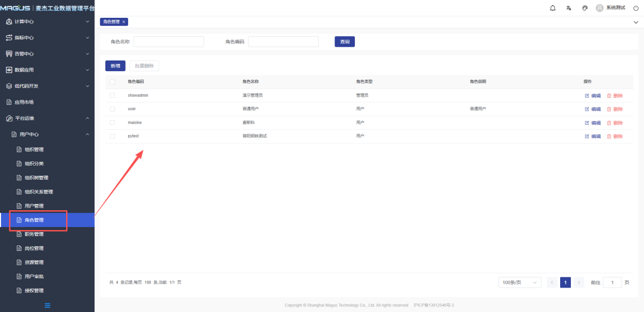Click edit icon for showadmin role
Screen dimensions: 644x312
[x=587, y=96]
